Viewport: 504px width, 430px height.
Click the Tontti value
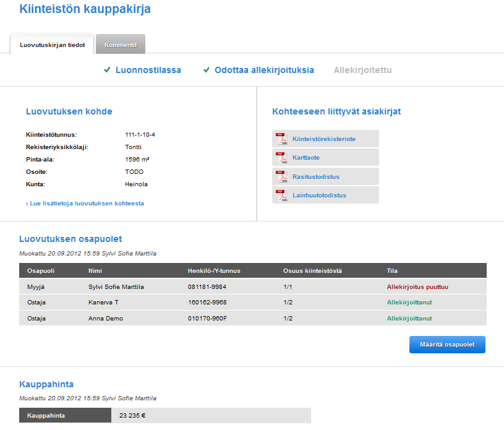[133, 147]
